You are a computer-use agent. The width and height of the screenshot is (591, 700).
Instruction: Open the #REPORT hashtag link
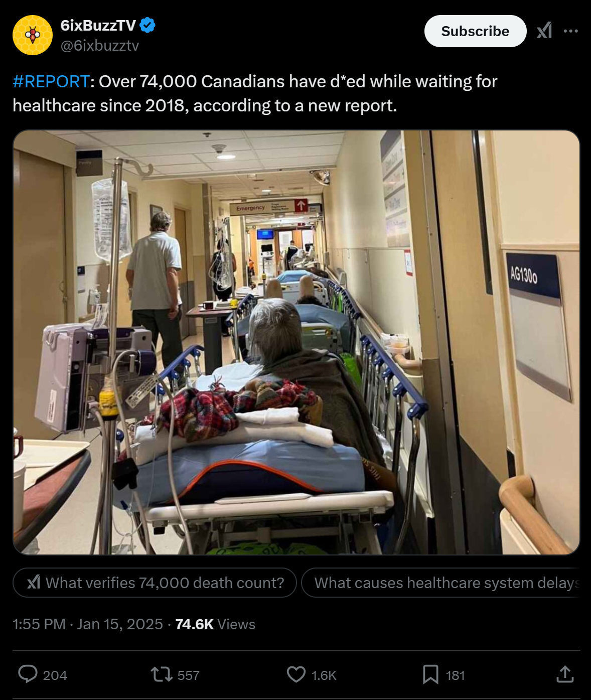click(51, 81)
